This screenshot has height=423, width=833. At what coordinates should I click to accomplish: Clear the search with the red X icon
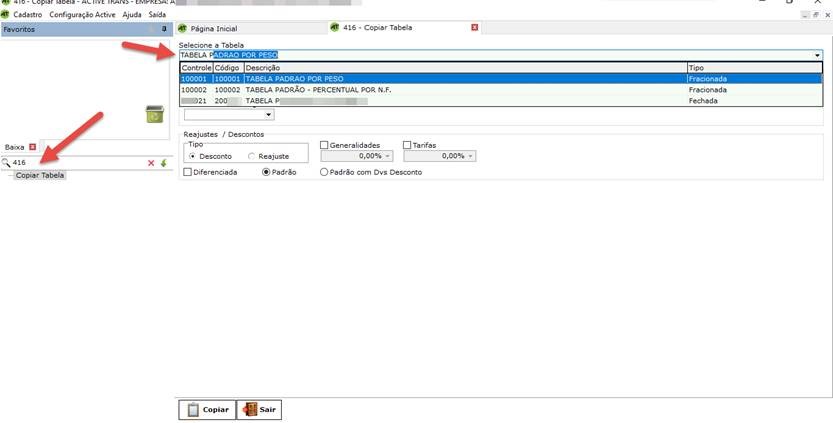(152, 162)
